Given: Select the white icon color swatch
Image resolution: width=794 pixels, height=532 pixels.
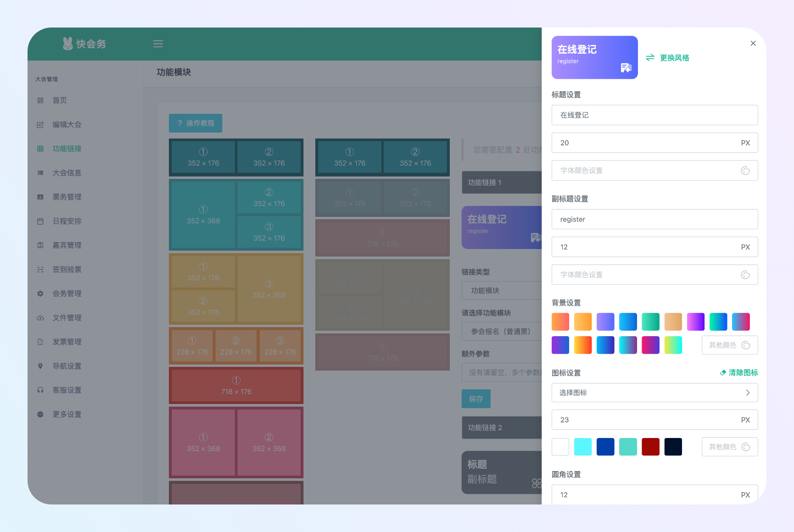Looking at the screenshot, I should pyautogui.click(x=560, y=447).
